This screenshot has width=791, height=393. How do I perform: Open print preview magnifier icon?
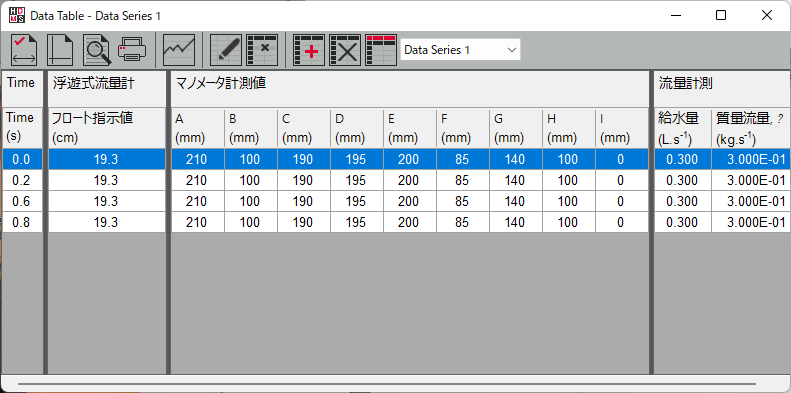coord(96,50)
